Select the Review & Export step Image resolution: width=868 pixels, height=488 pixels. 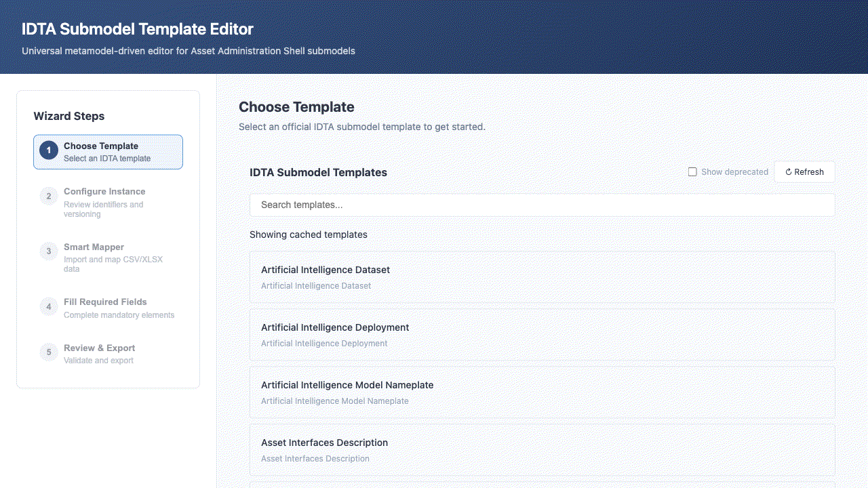[108, 354]
